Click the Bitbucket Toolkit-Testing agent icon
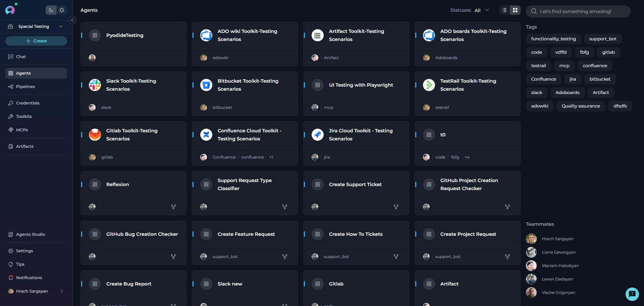The image size is (644, 306). (x=206, y=85)
